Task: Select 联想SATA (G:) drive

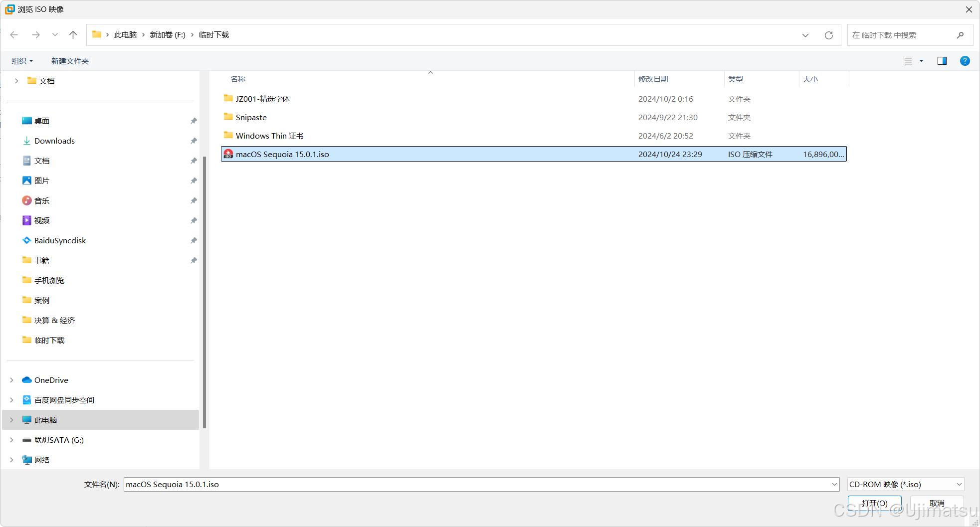Action: tap(59, 440)
